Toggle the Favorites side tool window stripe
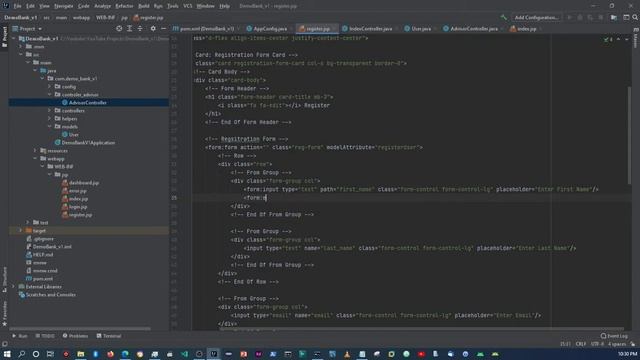The height and width of the screenshot is (360, 640). coord(4,313)
